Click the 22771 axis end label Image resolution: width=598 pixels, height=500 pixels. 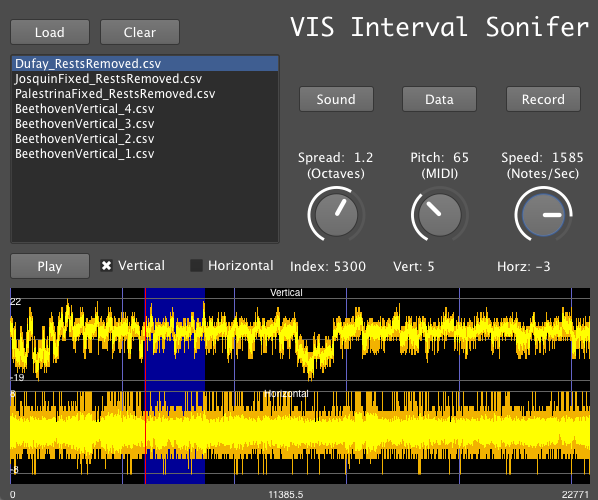pos(575,495)
